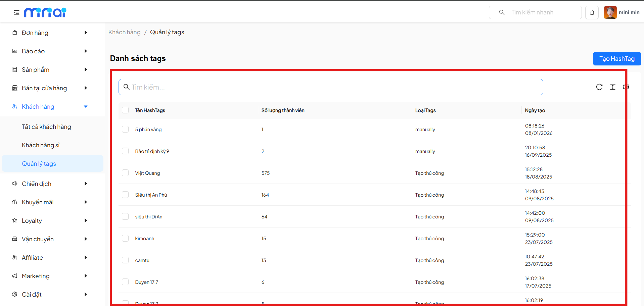Check the box for Việt Quang tag
This screenshot has height=306, width=644.
click(125, 173)
